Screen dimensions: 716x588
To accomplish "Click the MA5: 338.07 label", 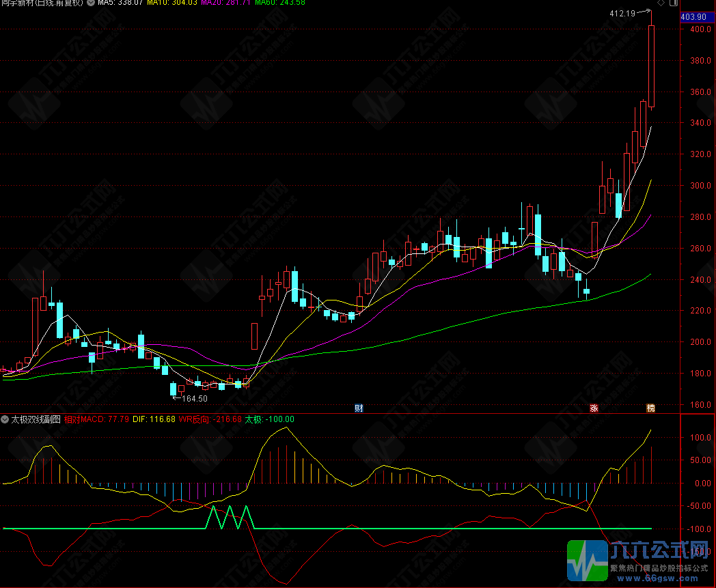I will (120, 2).
